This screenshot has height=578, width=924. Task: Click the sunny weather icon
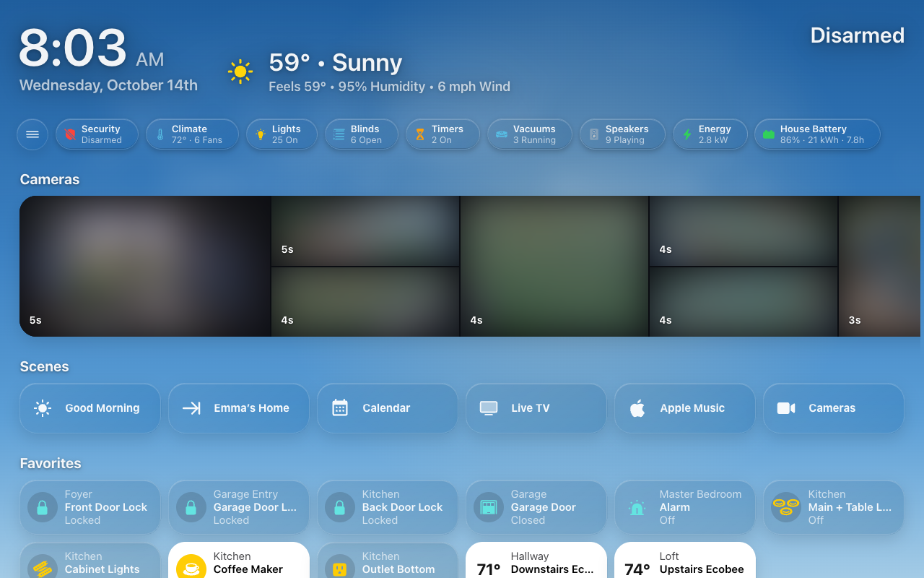240,72
